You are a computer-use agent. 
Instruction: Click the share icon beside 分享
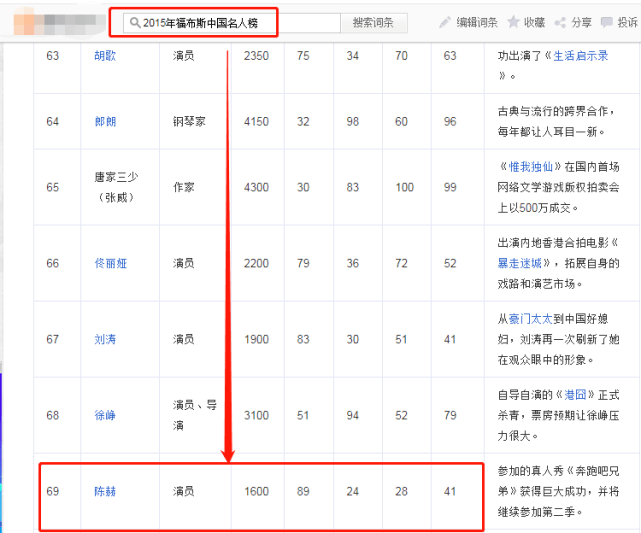click(561, 22)
